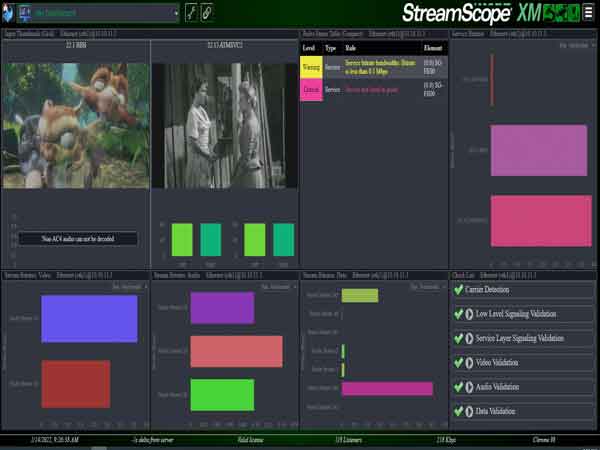
Task: Open the Stream Bitrates Video sort dropdown
Action: click(x=129, y=286)
